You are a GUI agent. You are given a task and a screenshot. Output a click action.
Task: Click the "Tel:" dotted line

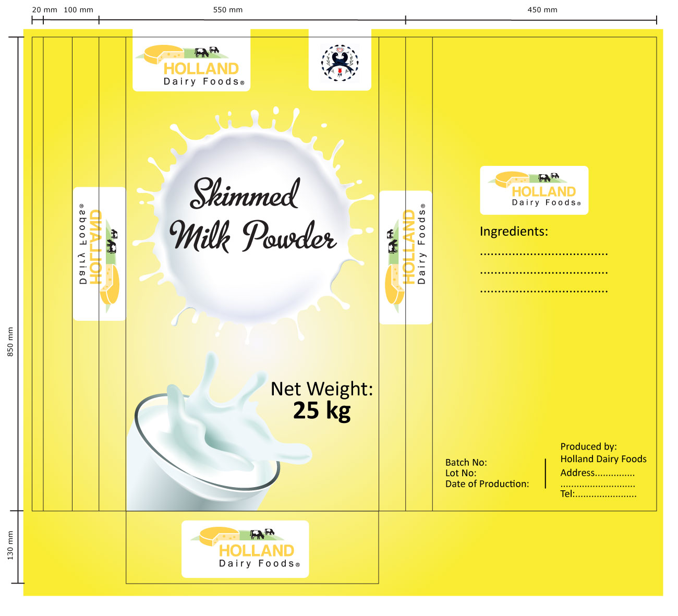(x=598, y=493)
